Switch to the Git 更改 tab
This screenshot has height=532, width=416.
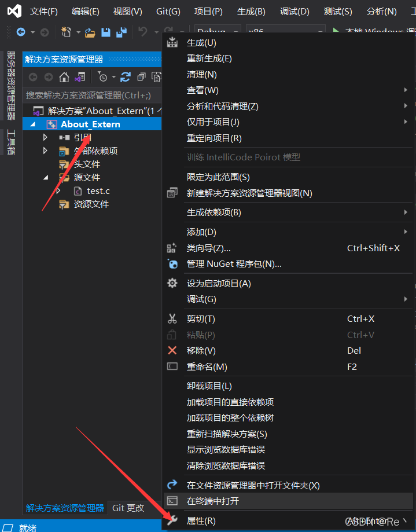128,508
